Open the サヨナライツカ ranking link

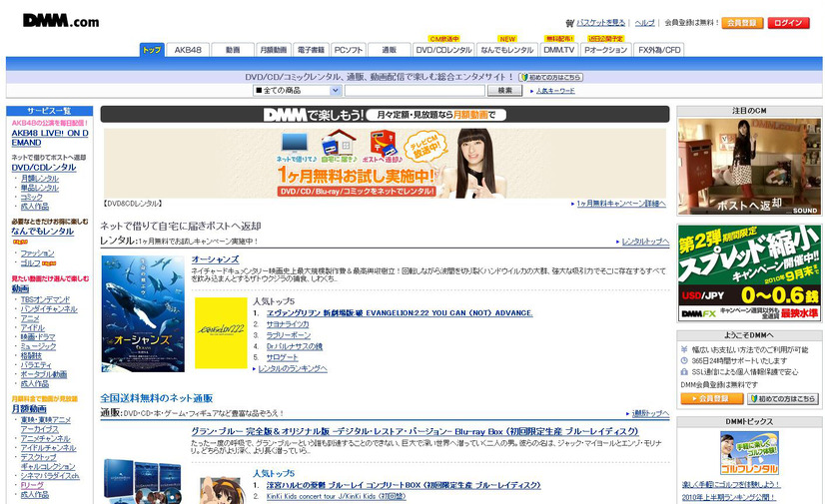[288, 324]
